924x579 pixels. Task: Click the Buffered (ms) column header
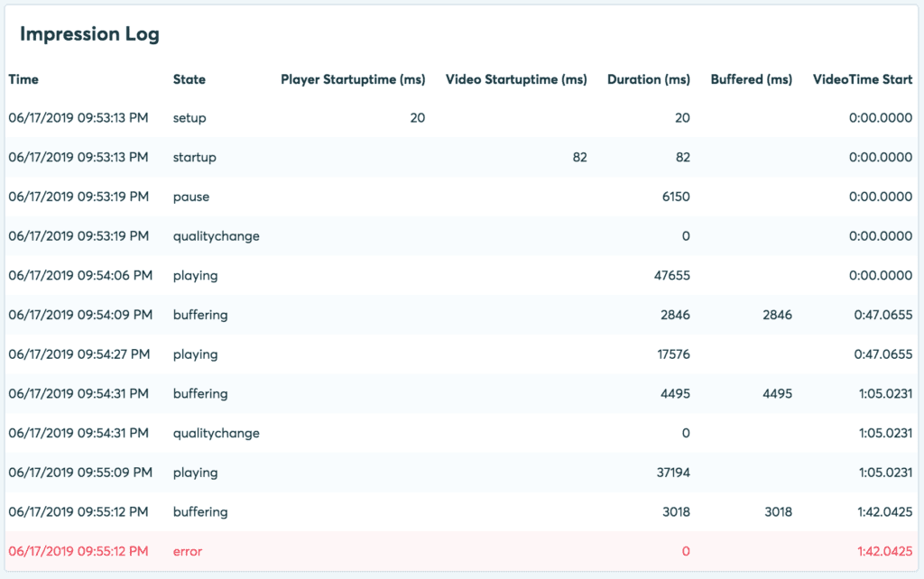(752, 79)
